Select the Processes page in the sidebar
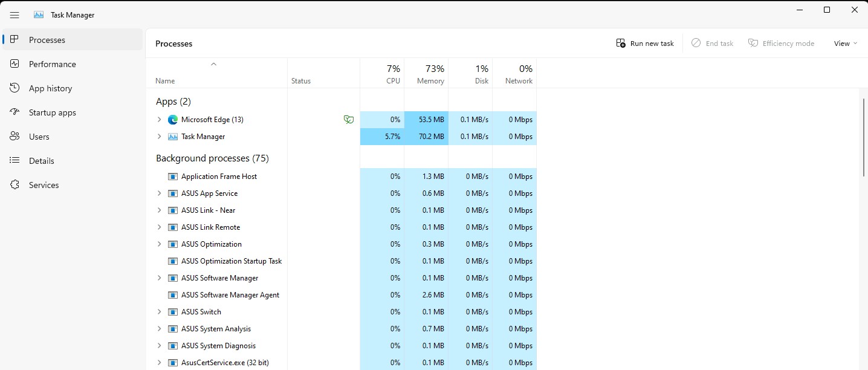The image size is (868, 370). pos(73,40)
